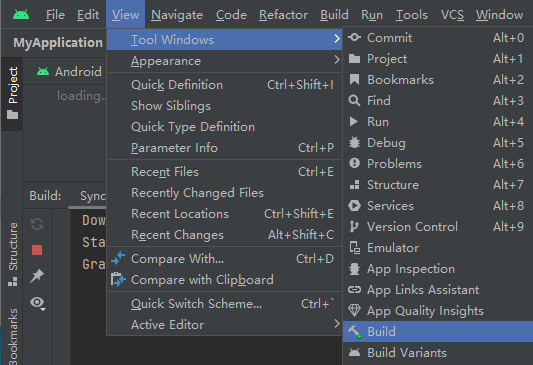Toggle the Structure side panel tab
The width and height of the screenshot is (533, 365).
pyautogui.click(x=13, y=254)
